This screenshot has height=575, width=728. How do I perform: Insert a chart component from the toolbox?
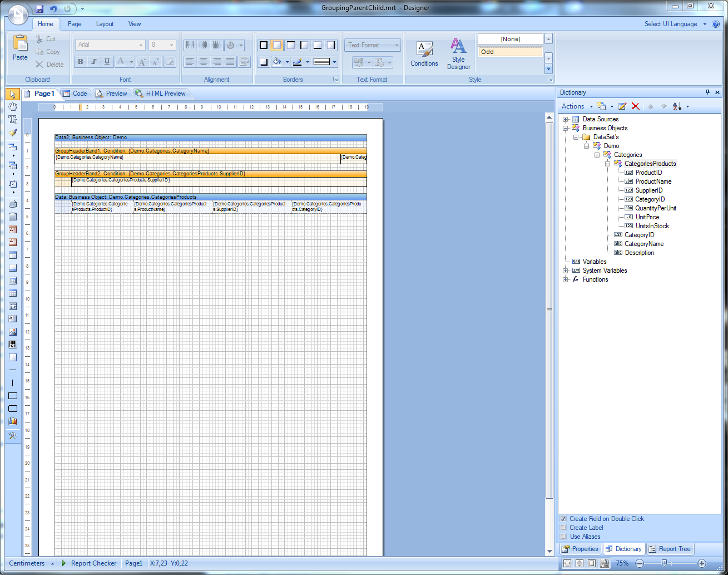(13, 421)
